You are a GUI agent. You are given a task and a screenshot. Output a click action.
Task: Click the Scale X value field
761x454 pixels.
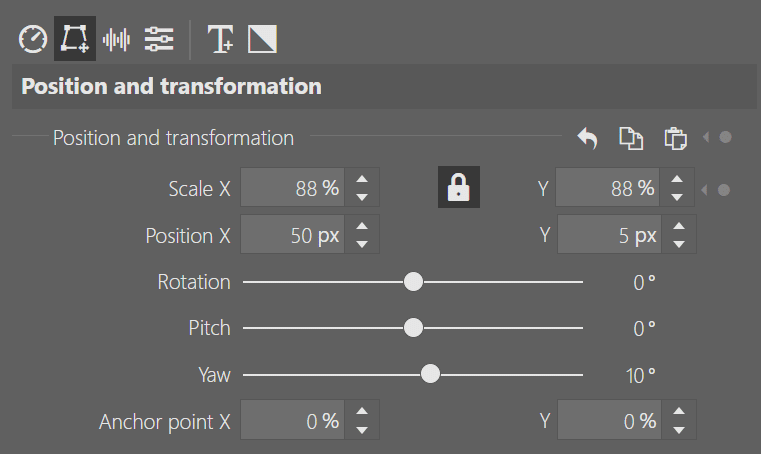click(x=291, y=189)
